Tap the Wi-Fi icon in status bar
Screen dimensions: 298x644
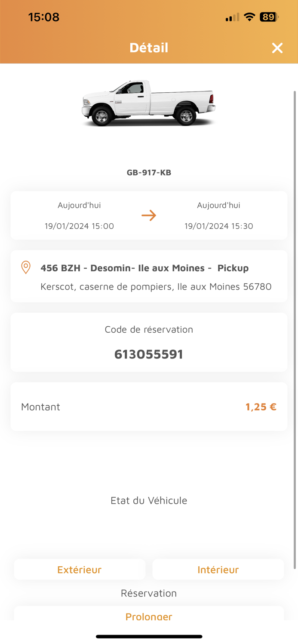pos(249,17)
